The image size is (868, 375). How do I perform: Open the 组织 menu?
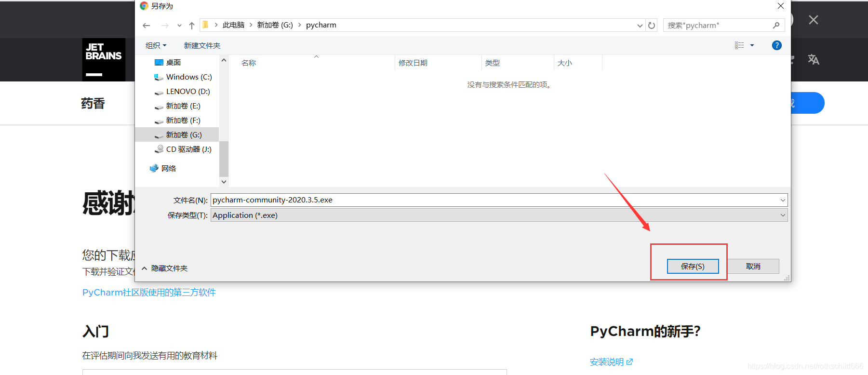tap(156, 45)
